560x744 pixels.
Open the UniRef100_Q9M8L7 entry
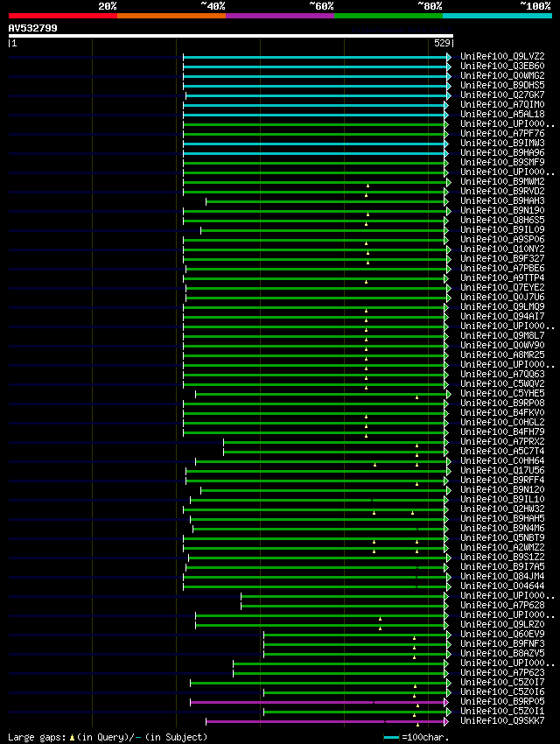pyautogui.click(x=502, y=335)
